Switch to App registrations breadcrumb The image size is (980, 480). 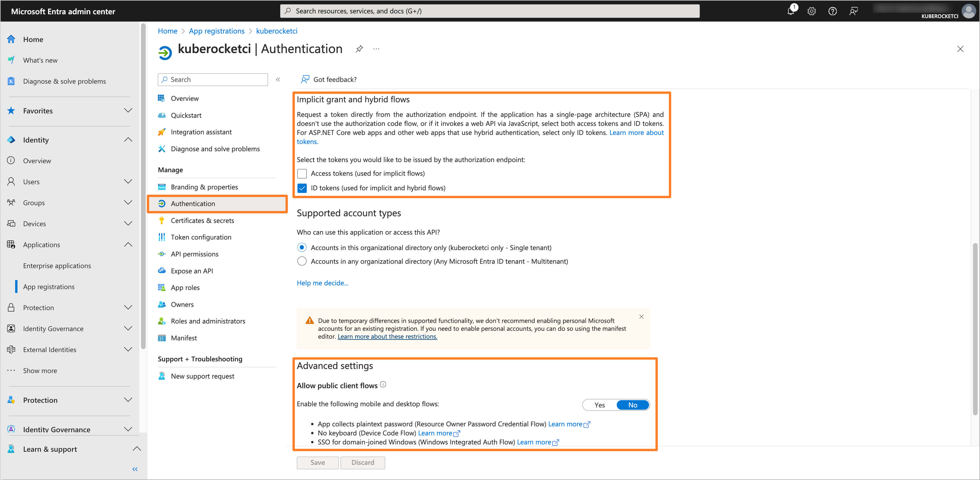coord(216,31)
